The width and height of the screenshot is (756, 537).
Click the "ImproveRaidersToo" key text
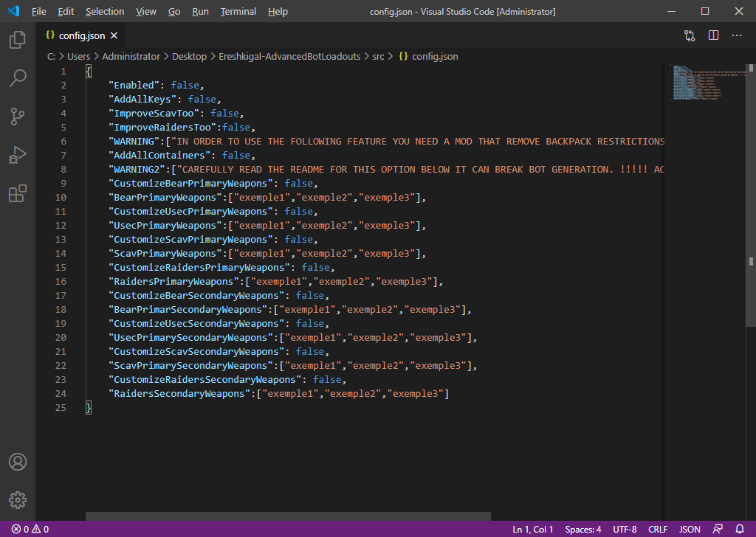point(162,127)
